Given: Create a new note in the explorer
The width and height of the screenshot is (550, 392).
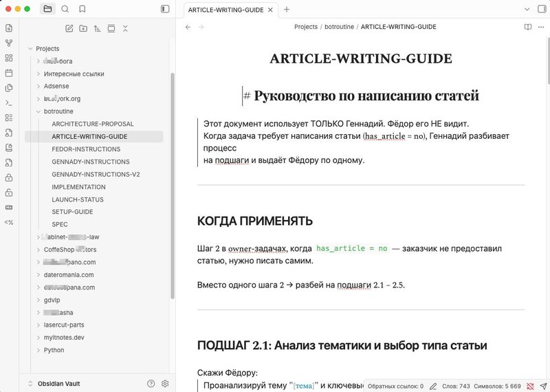Looking at the screenshot, I should pos(69,28).
